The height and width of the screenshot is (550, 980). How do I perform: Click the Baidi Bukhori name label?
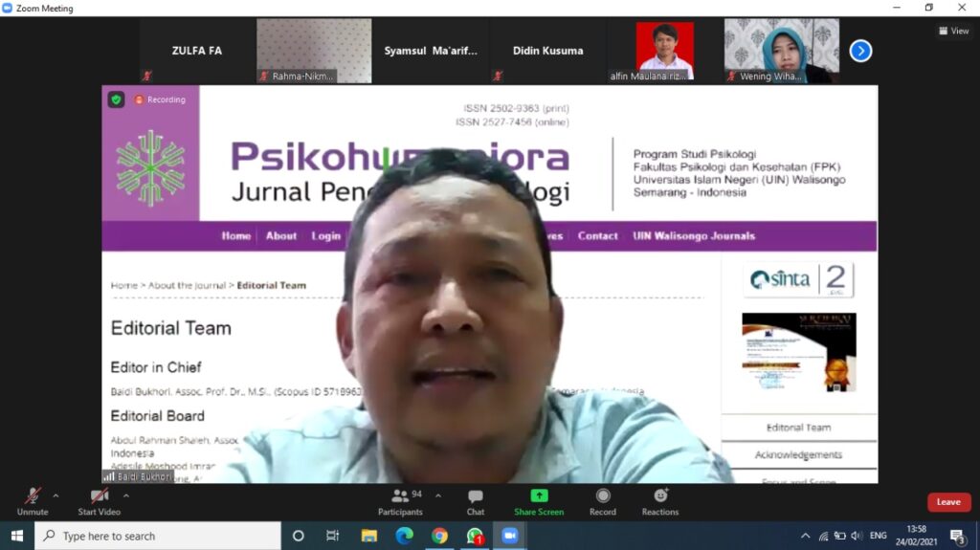pyautogui.click(x=140, y=476)
